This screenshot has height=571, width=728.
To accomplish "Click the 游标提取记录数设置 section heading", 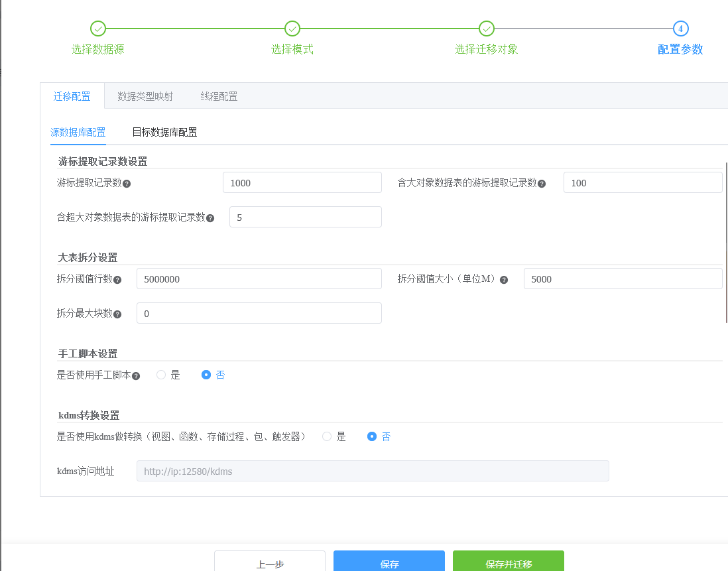I will pyautogui.click(x=103, y=162).
